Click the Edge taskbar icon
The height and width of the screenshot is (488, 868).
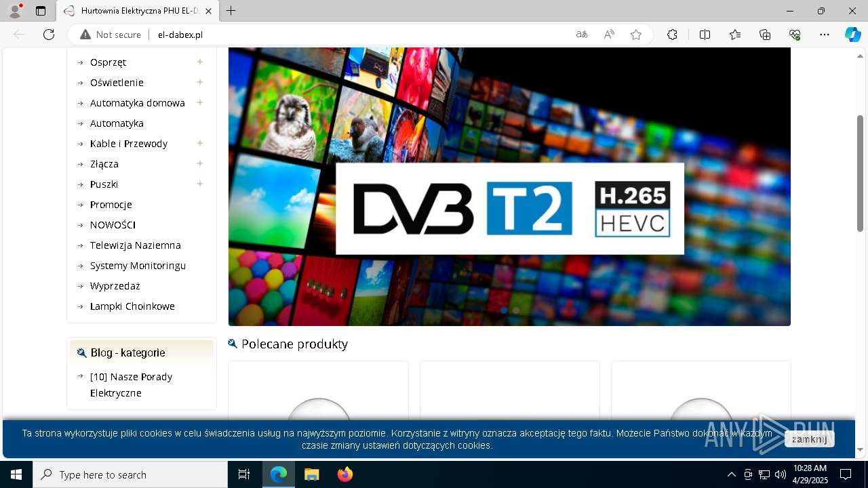279,474
